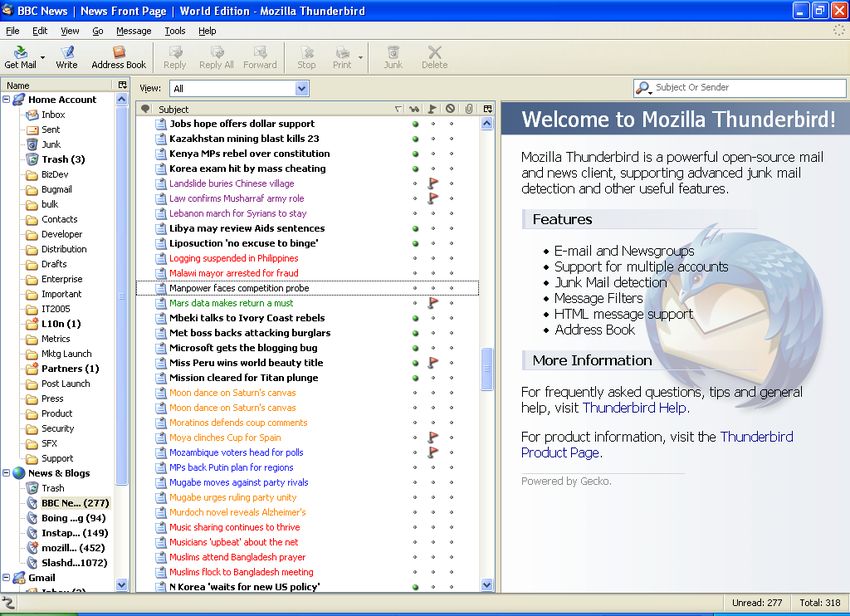Viewport: 850px width, 616px height.
Task: Toggle read status of Korea exam hit by mass cheating
Action: pyautogui.click(x=415, y=169)
